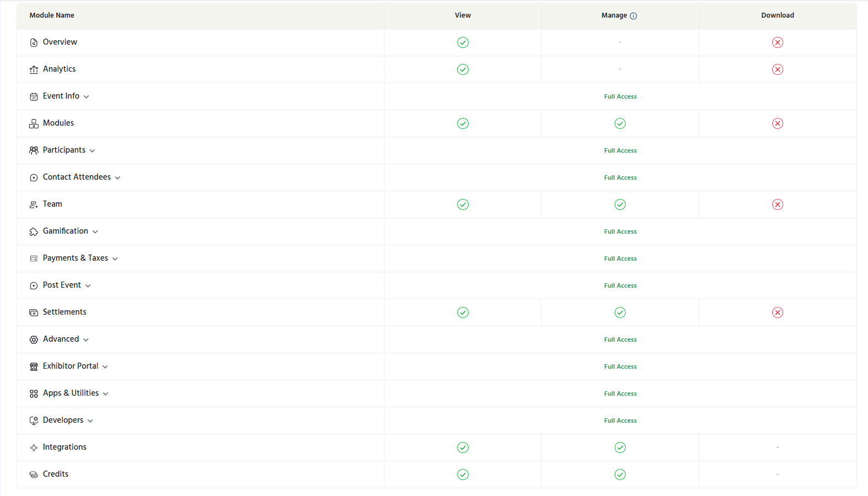Expand the Developers chevron
The image size is (868, 496).
pyautogui.click(x=90, y=421)
